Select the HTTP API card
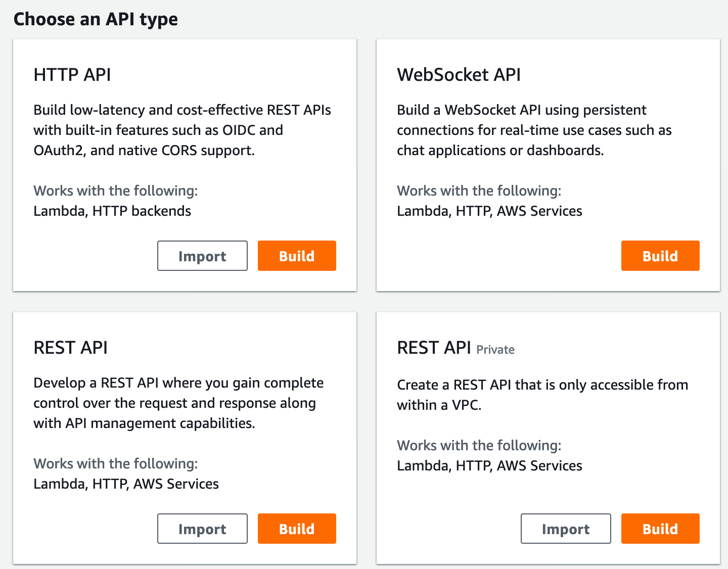The height and width of the screenshot is (569, 728). (x=185, y=164)
